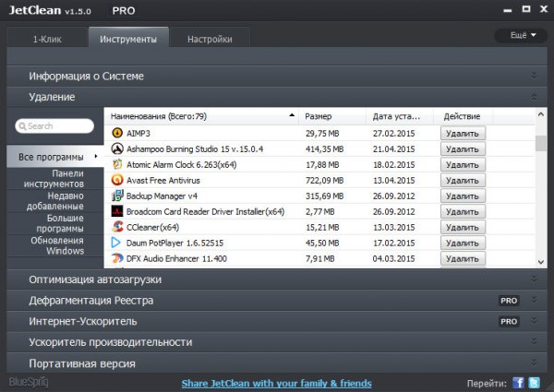This screenshot has width=554, height=392.
Task: Click Удалить for Ashampoo Burning Studio
Action: [x=463, y=148]
